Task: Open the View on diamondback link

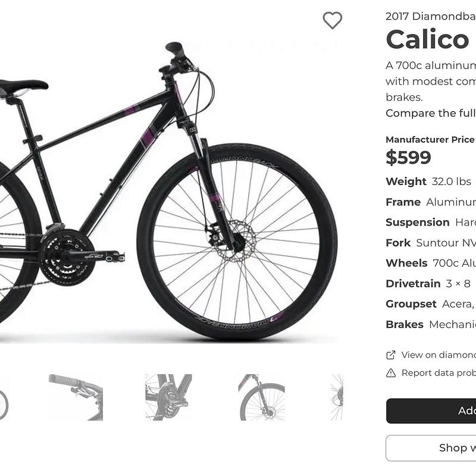Action: click(434, 355)
